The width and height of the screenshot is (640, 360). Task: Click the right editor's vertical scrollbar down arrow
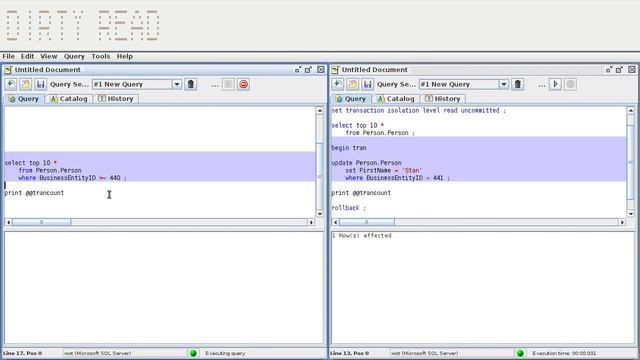(631, 214)
